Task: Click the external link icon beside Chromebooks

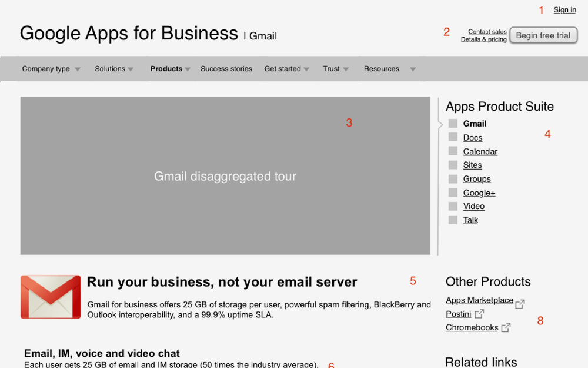Action: (506, 327)
